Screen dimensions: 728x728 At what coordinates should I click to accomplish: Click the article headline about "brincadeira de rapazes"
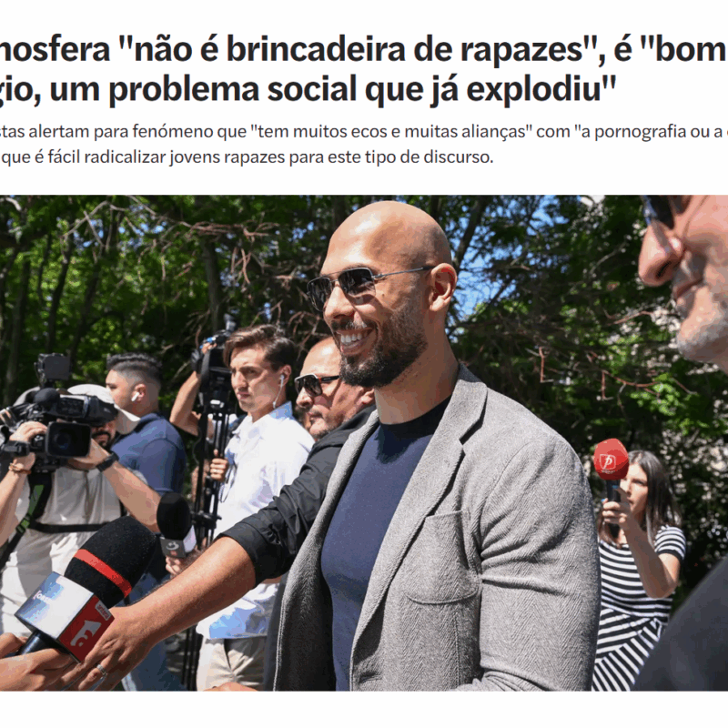pyautogui.click(x=364, y=69)
